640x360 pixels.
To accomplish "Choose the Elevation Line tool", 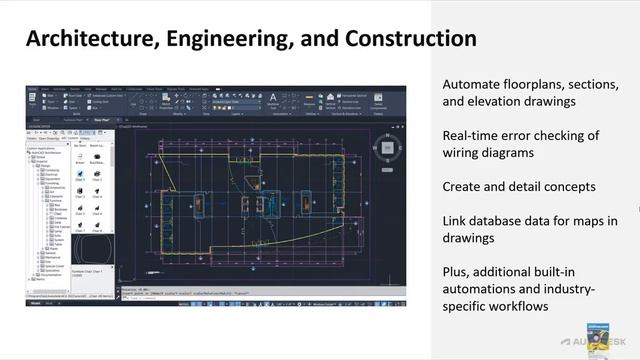I will click(349, 108).
